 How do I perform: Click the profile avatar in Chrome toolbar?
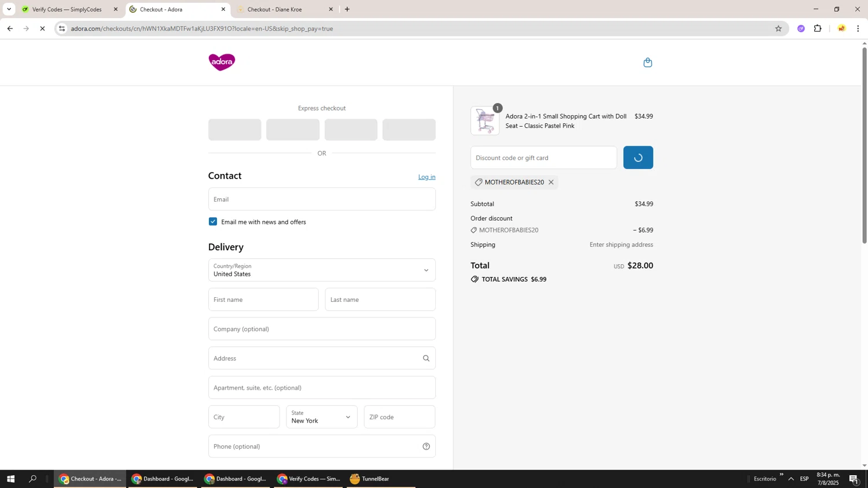point(841,28)
